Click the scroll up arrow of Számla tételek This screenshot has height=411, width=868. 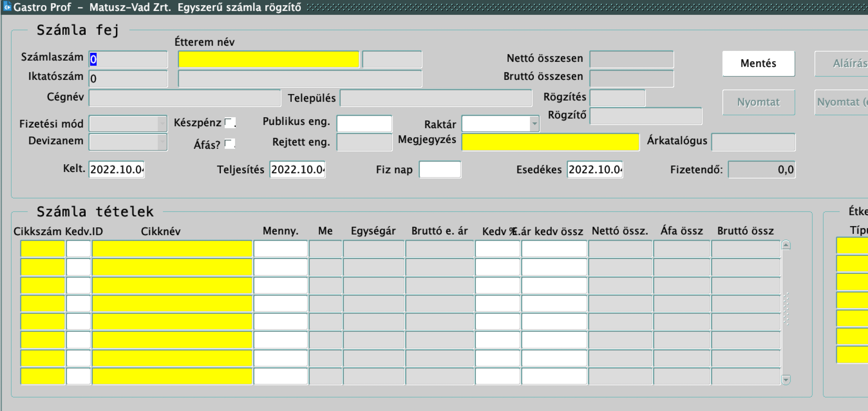(x=786, y=245)
